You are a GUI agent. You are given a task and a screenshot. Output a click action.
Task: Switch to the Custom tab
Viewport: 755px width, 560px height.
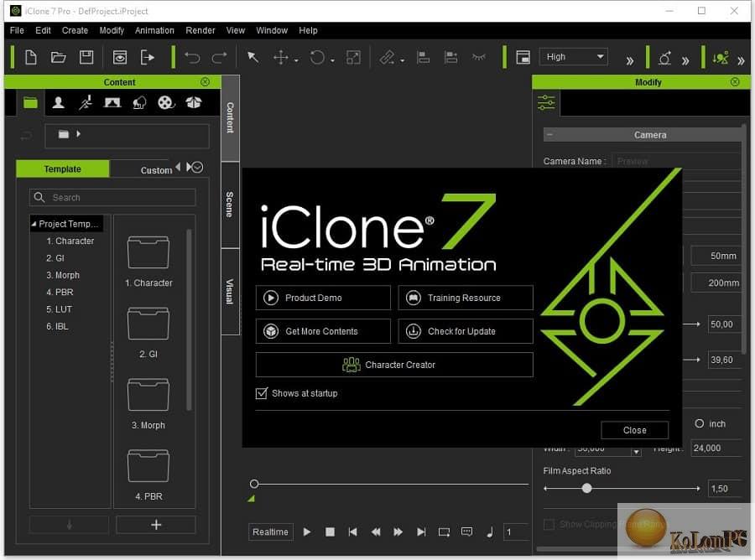pyautogui.click(x=156, y=170)
